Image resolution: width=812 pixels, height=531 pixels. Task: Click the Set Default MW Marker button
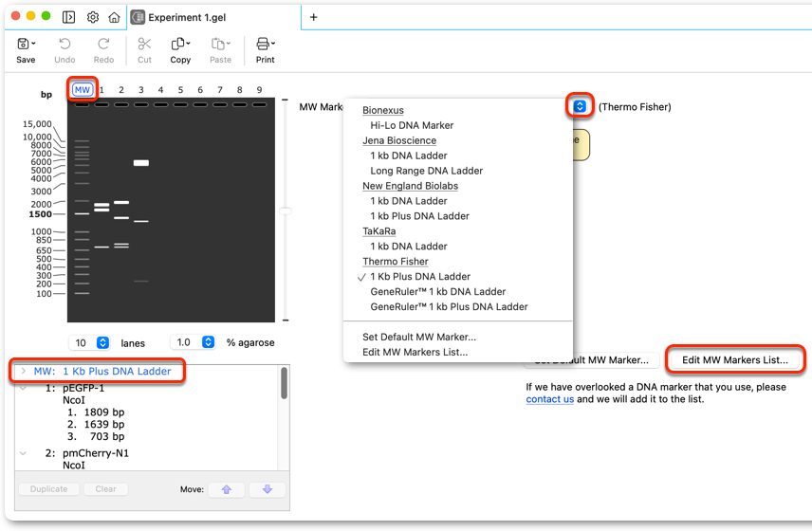click(592, 360)
